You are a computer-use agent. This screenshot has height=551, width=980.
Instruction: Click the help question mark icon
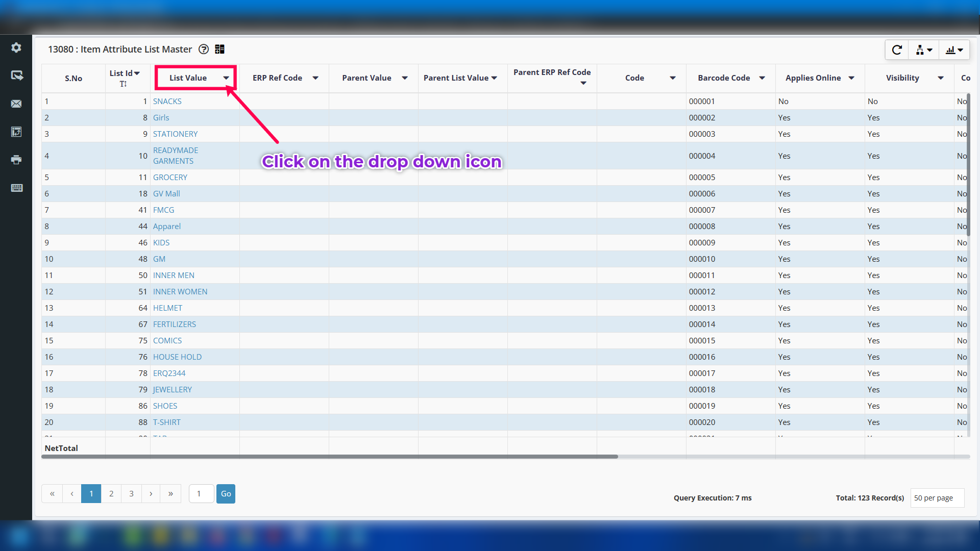204,49
